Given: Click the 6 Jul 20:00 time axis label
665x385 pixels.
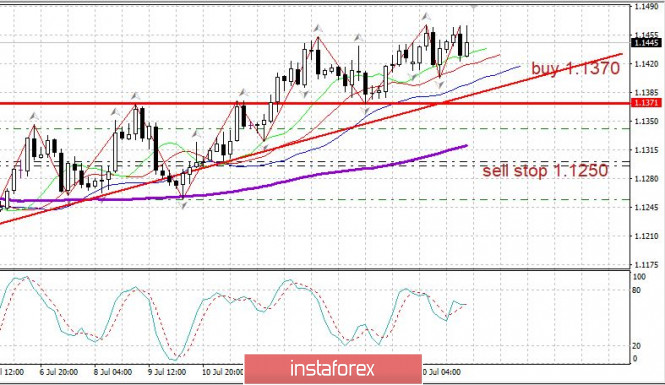Looking at the screenshot, I should (x=59, y=372).
